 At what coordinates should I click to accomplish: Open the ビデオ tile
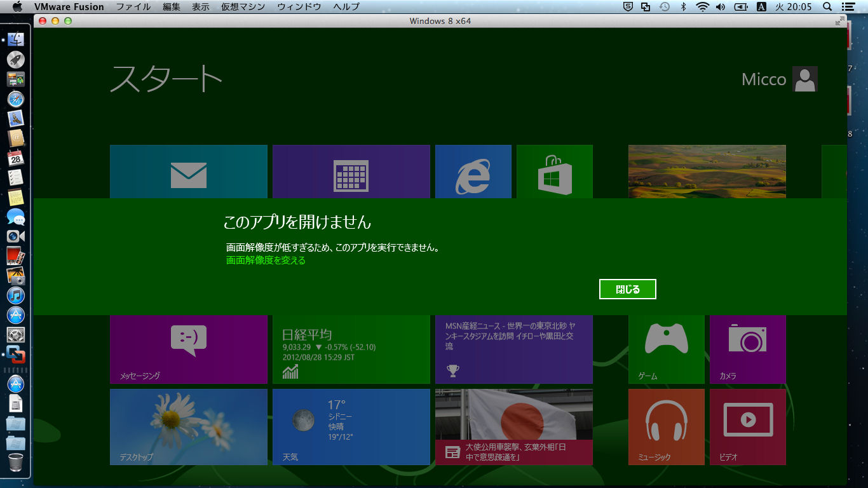[748, 427]
